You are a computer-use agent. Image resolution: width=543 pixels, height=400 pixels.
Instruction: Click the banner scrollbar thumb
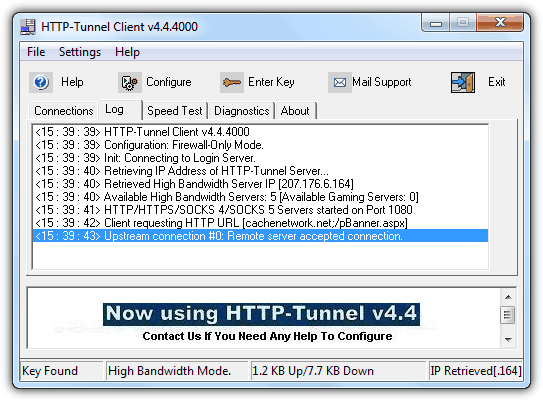click(508, 315)
